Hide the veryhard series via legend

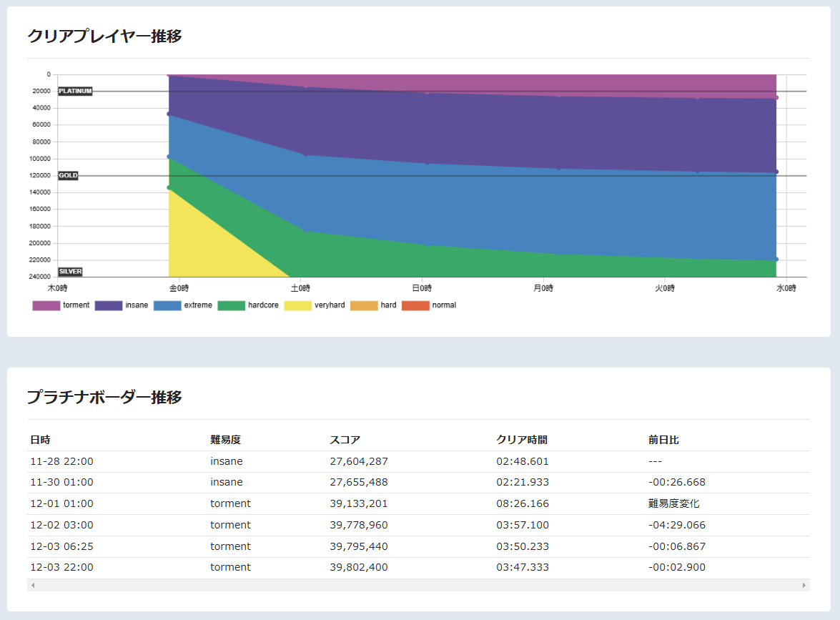(x=298, y=305)
